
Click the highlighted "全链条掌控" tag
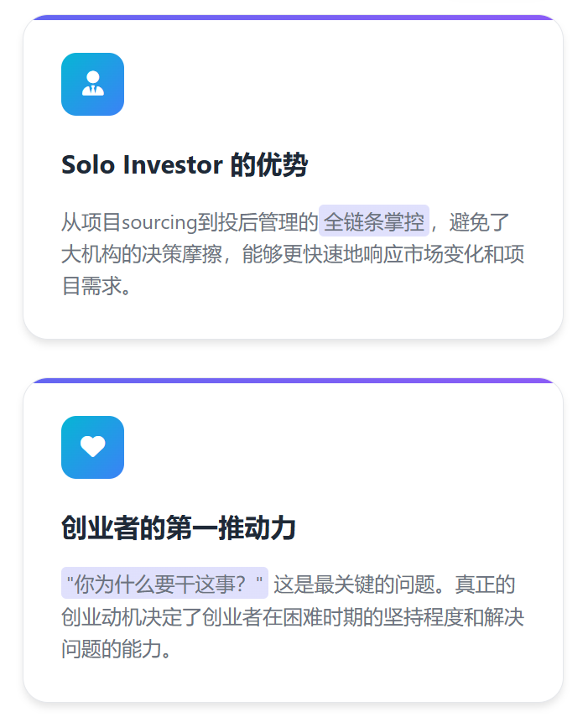tap(374, 222)
